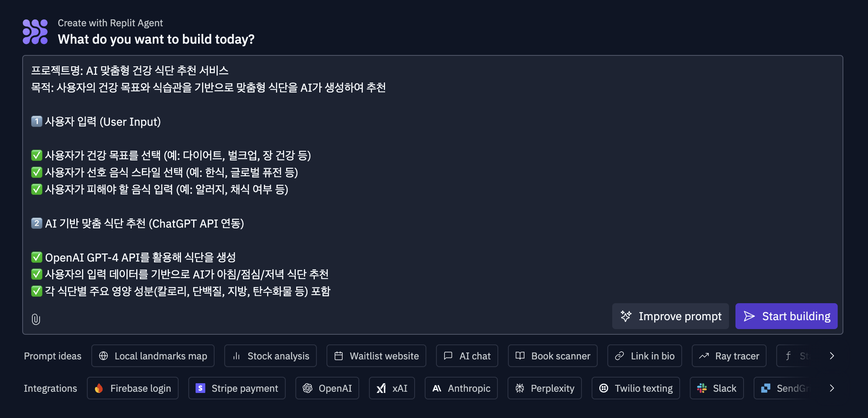868x418 pixels.
Task: Choose the Perplexity integration
Action: (x=545, y=388)
